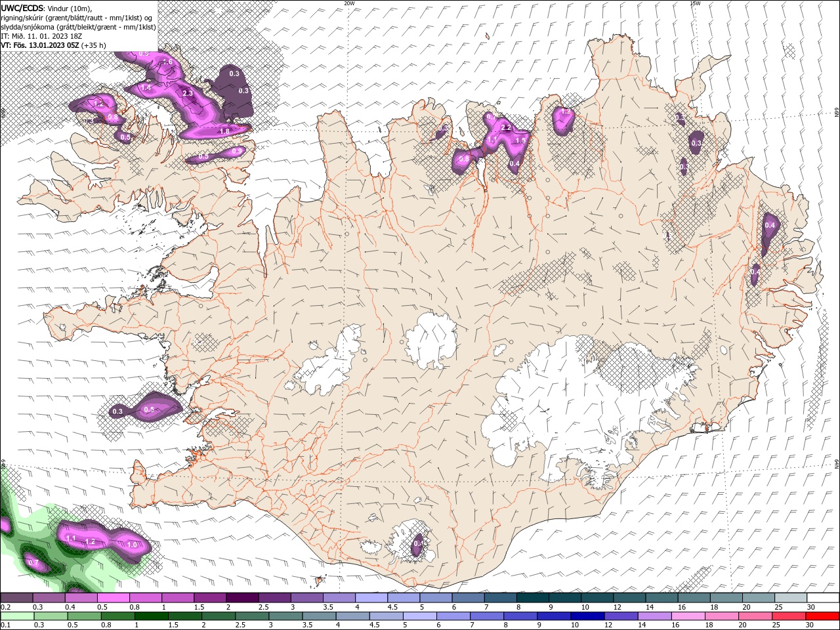Click the '20W' longitude label
The width and height of the screenshot is (840, 630).
349,3
